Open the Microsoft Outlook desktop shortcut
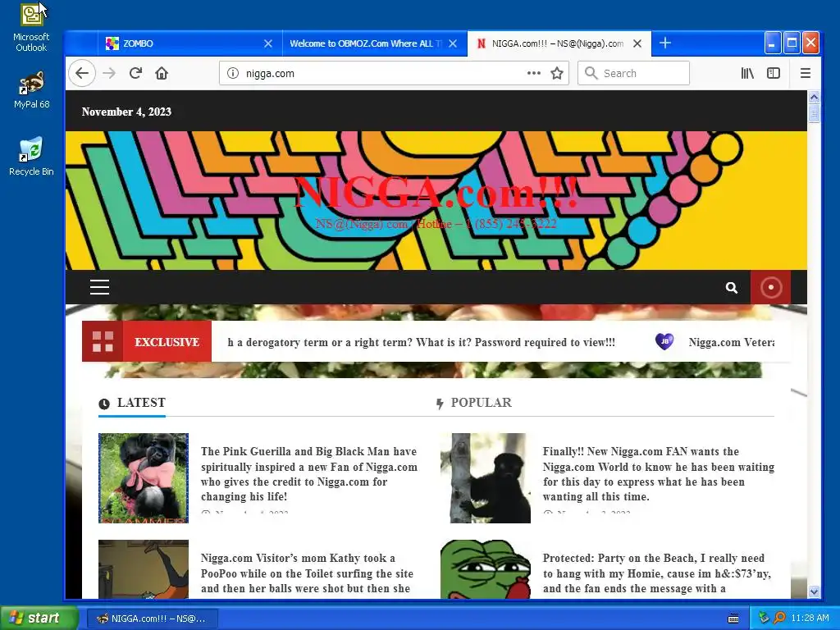 31,27
